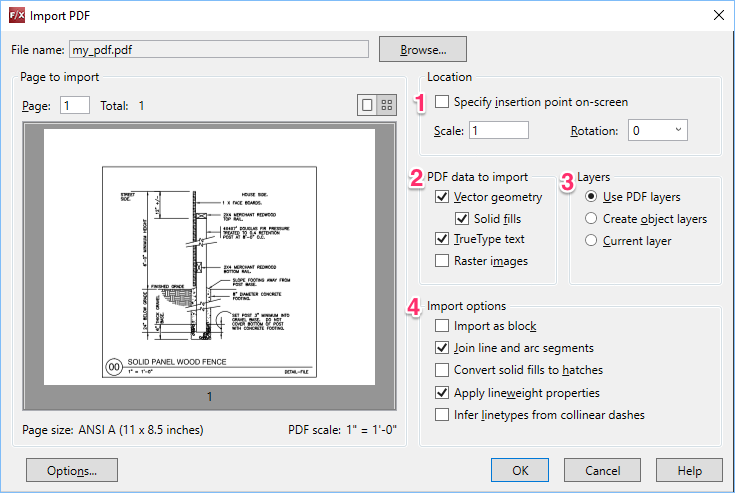Enable Infer linetypes from collinear dashes
735x493 pixels.
click(x=442, y=415)
